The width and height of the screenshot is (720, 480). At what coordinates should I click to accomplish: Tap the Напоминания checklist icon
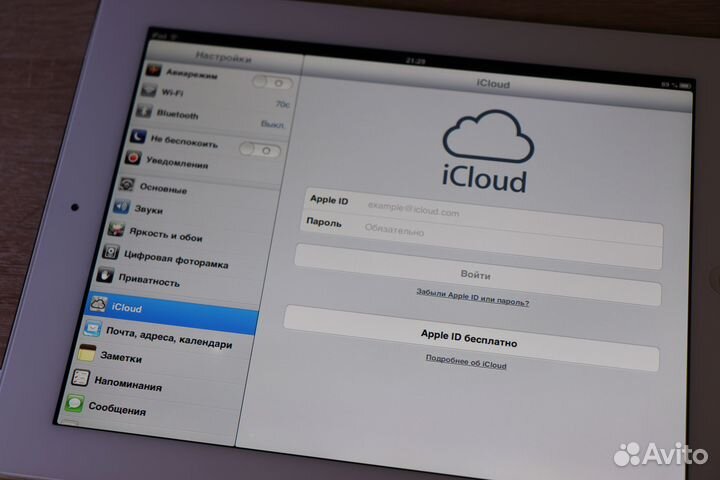[x=81, y=378]
